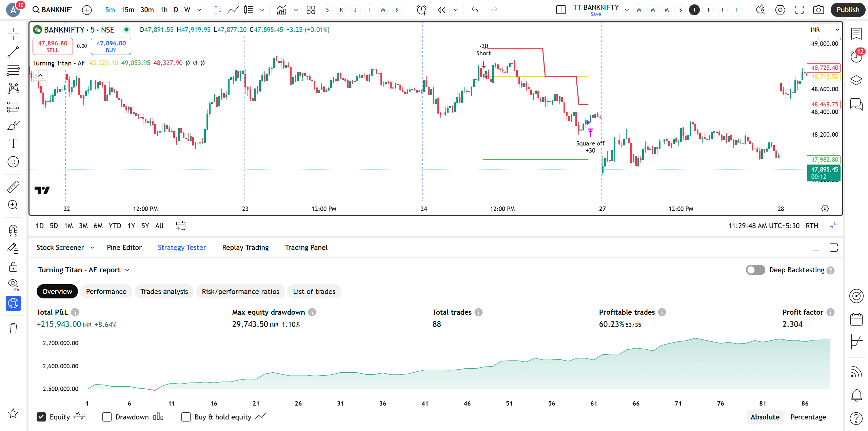This screenshot has width=868, height=431.
Task: Select the 15m timeframe
Action: tap(127, 10)
